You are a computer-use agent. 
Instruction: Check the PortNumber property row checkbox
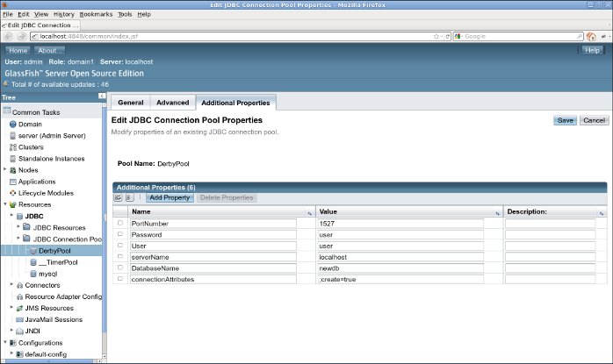[x=120, y=224]
